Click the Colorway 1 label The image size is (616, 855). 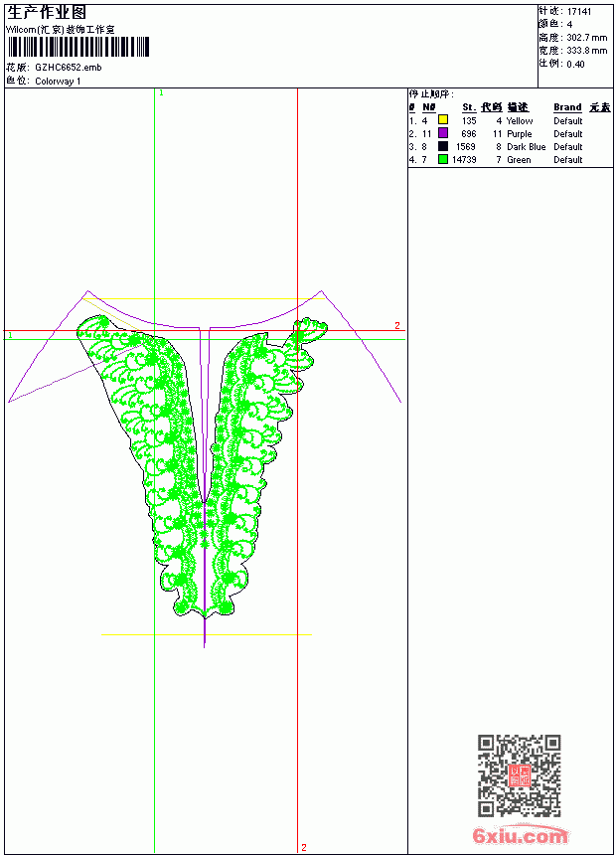click(58, 82)
